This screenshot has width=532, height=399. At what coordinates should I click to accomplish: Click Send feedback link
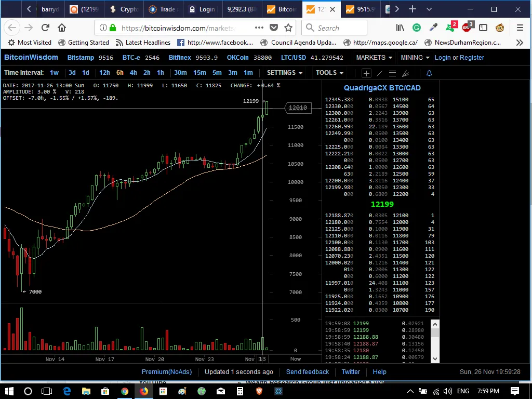click(x=308, y=372)
